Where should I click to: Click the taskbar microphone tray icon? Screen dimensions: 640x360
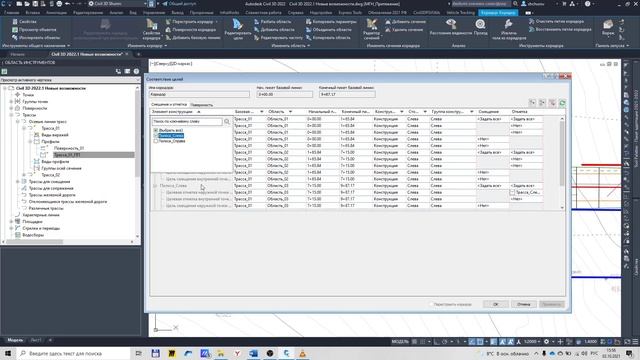pos(544,353)
